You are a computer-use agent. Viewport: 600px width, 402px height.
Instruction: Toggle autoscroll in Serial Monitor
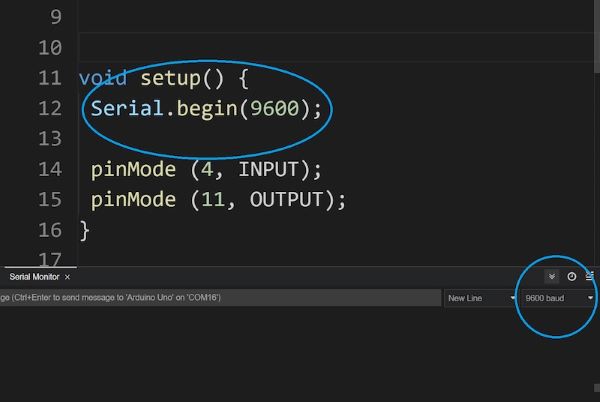point(552,277)
